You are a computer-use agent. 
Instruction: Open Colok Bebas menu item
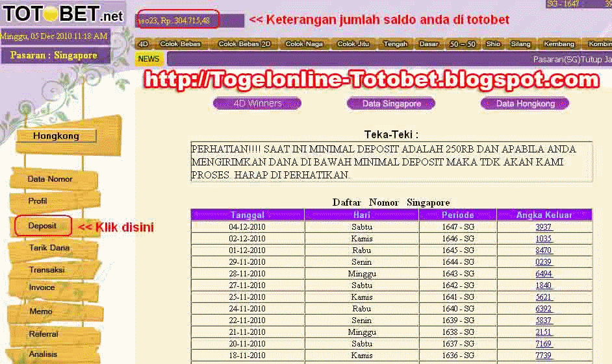click(181, 43)
